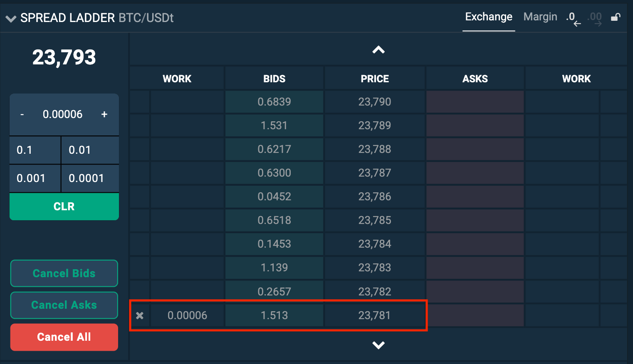Click the Cancel Asks button

64,305
